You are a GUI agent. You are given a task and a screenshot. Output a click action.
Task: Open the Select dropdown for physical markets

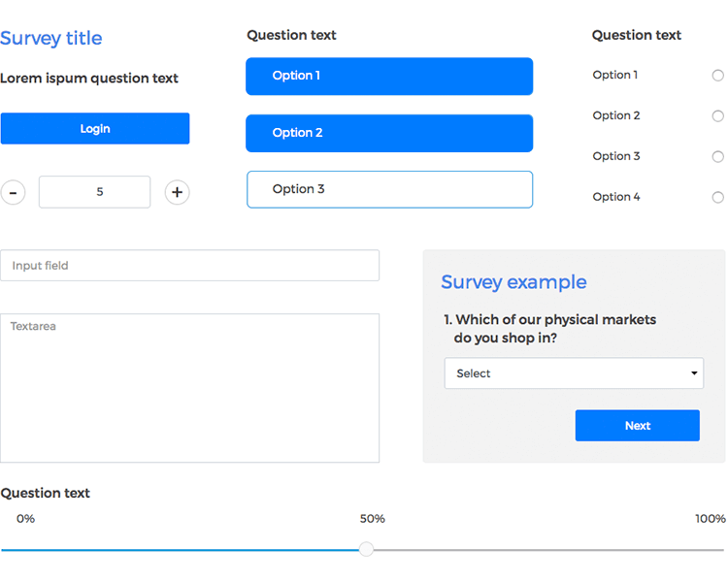(574, 373)
